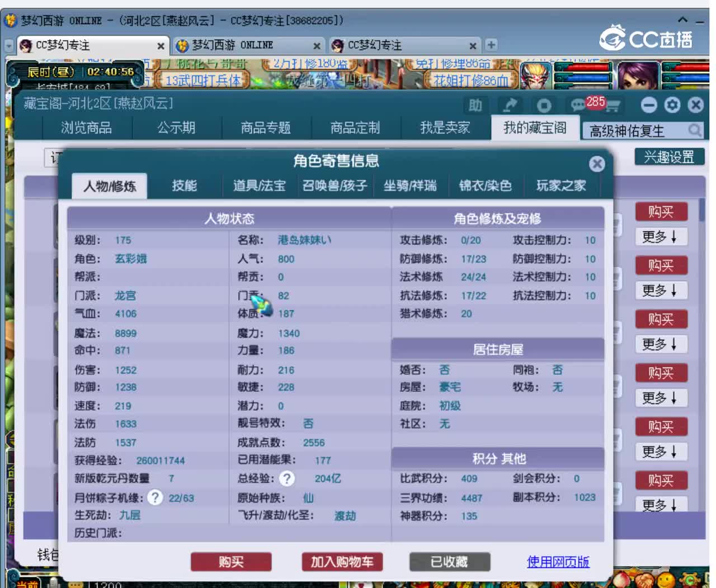Image resolution: width=716 pixels, height=588 pixels.
Task: Click 加入购物车 button
Action: (342, 562)
